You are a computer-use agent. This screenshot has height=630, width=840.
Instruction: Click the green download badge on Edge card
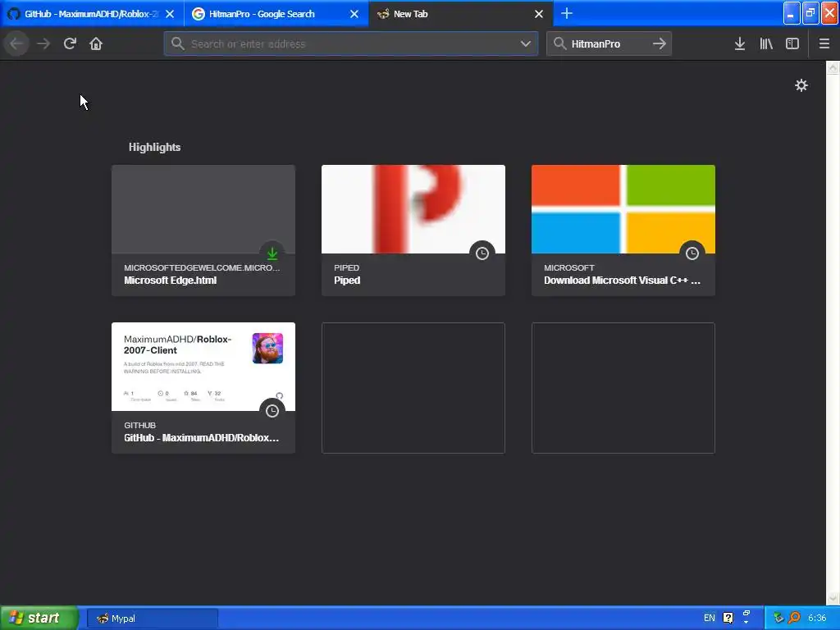point(272,253)
